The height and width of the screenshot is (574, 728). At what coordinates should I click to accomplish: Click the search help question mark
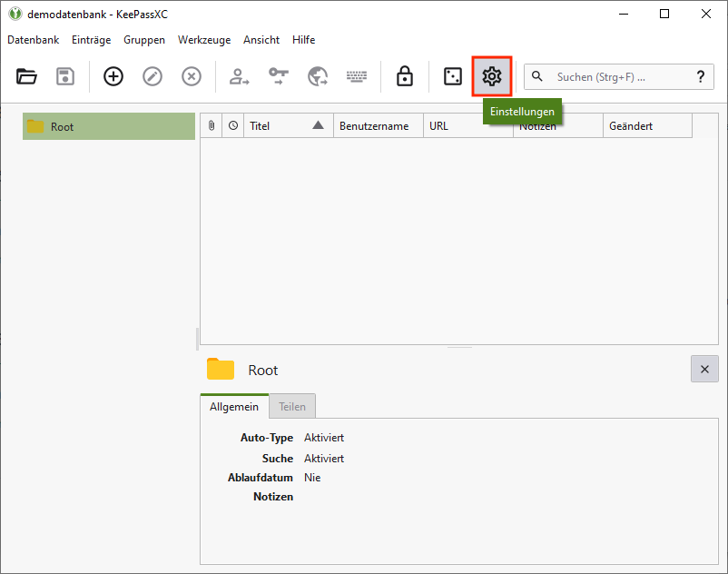(x=700, y=77)
